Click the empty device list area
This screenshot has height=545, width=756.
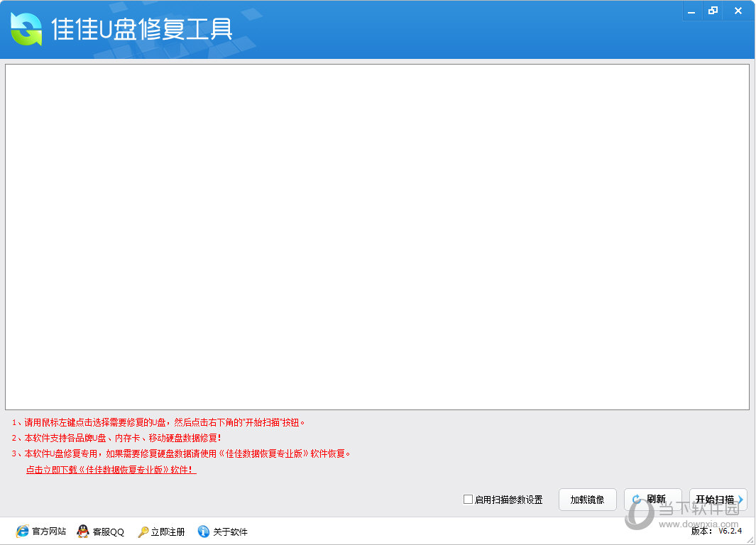tap(377, 236)
